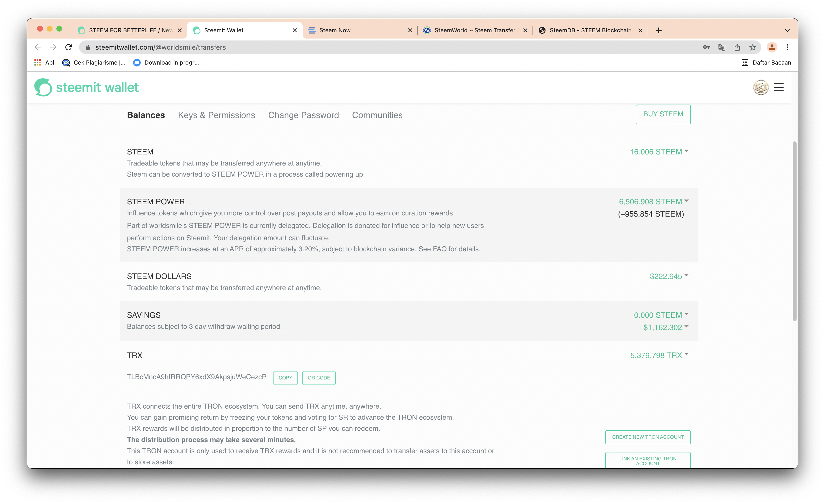Click the Steemit Wallet logo
This screenshot has height=504, width=825.
(86, 87)
